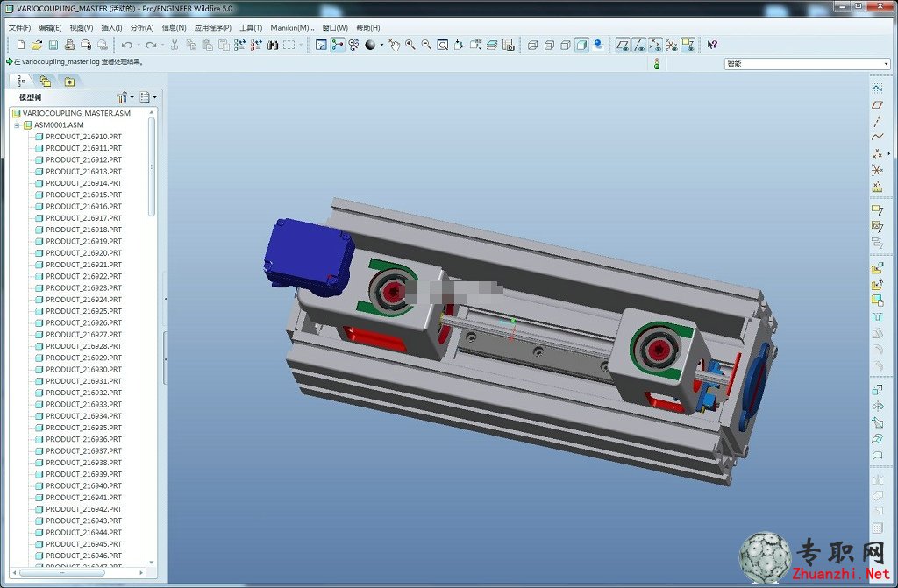Switch to the Model Tree navigator tab
This screenshot has width=898, height=588.
coord(21,81)
